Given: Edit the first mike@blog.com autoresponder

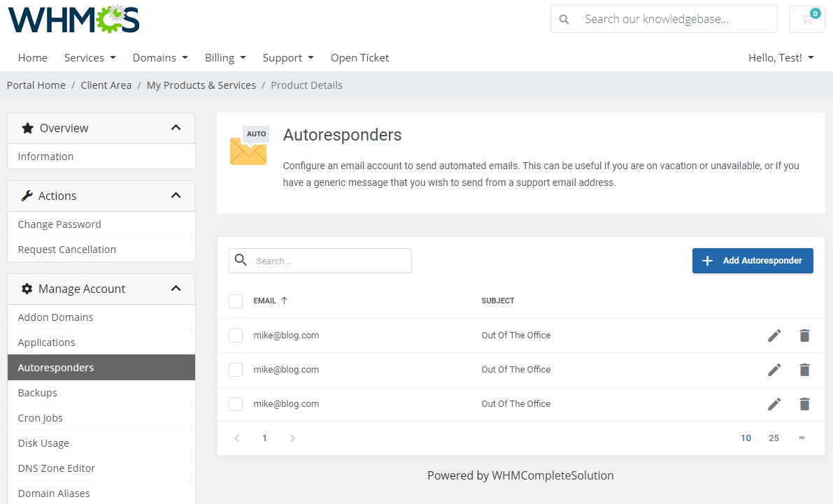Looking at the screenshot, I should [x=774, y=335].
